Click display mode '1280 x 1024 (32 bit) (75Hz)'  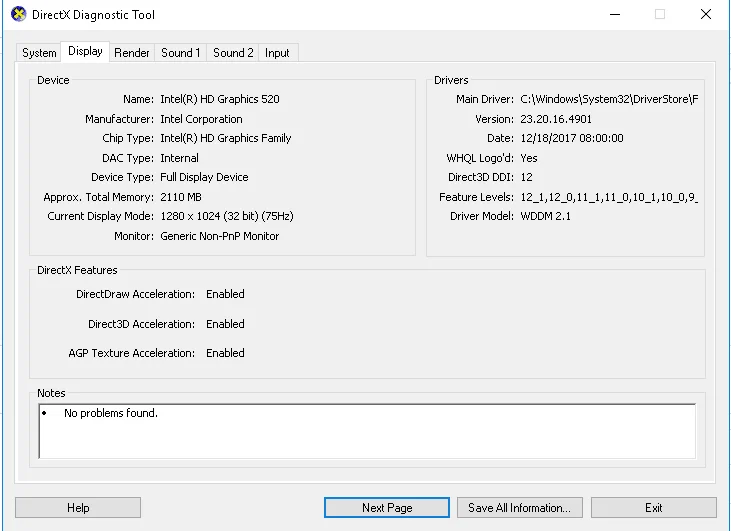[x=227, y=216]
